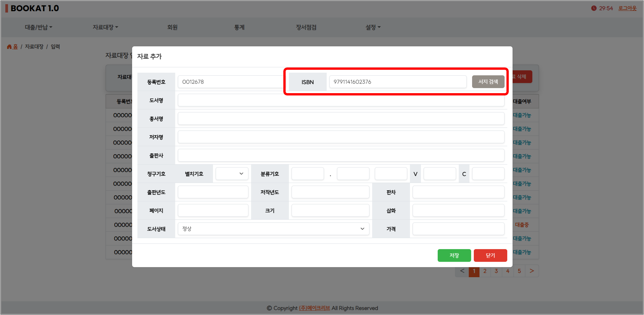Click the 저자명 input field

tap(341, 137)
